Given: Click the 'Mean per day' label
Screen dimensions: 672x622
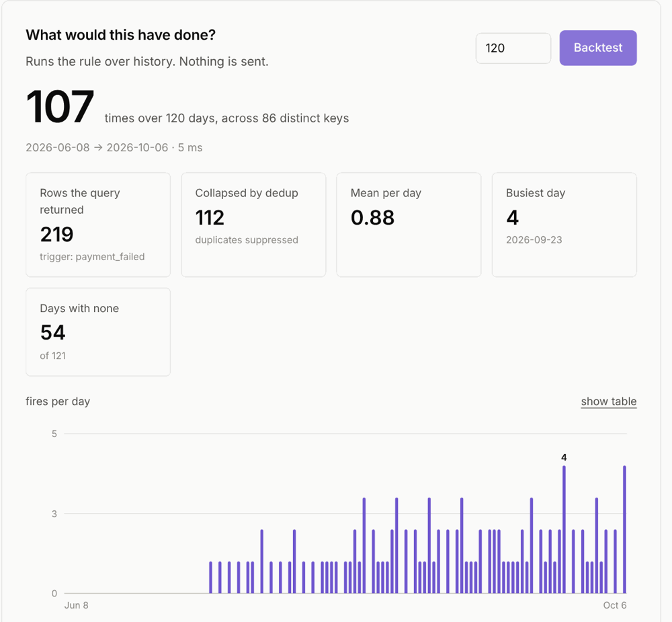Looking at the screenshot, I should tap(386, 193).
